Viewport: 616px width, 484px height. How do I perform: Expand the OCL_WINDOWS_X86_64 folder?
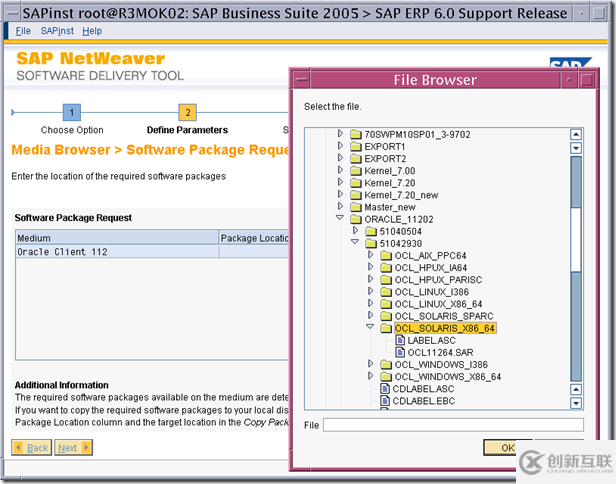[x=370, y=376]
